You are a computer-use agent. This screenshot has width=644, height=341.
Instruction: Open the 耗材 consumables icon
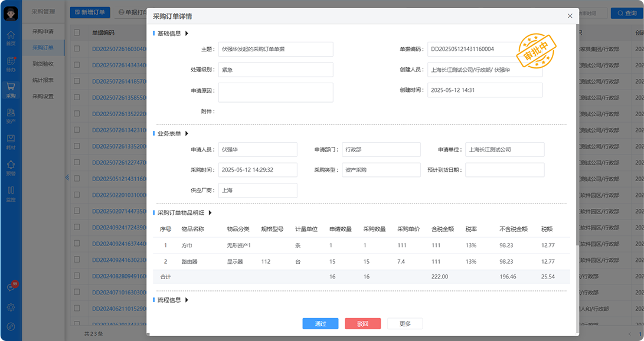11,140
